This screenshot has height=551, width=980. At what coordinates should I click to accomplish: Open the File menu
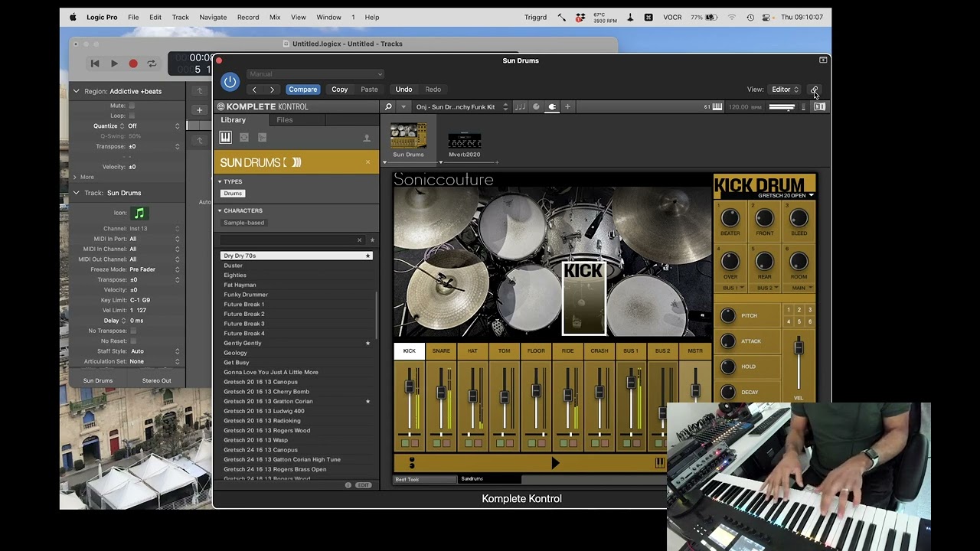click(x=133, y=17)
